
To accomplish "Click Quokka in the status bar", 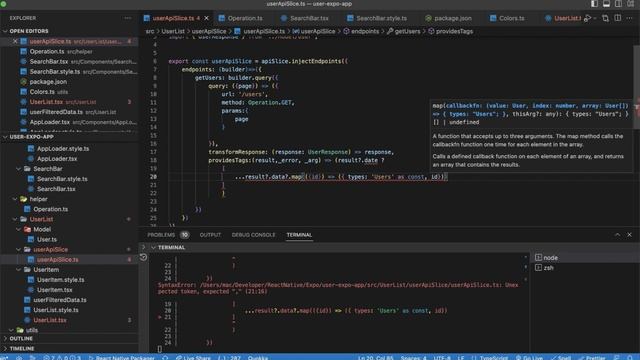I will (258, 358).
